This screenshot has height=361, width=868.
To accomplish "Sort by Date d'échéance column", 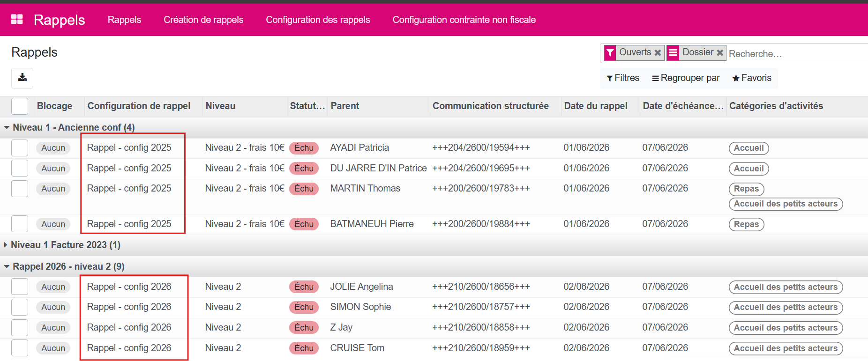I will (683, 106).
